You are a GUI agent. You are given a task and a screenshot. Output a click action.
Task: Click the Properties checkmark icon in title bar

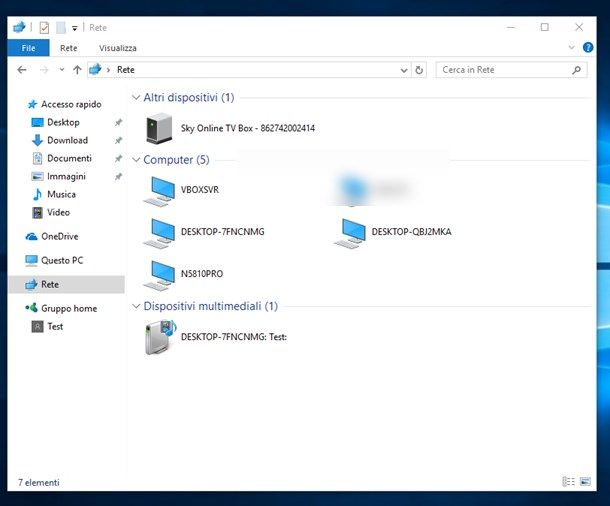coord(44,28)
